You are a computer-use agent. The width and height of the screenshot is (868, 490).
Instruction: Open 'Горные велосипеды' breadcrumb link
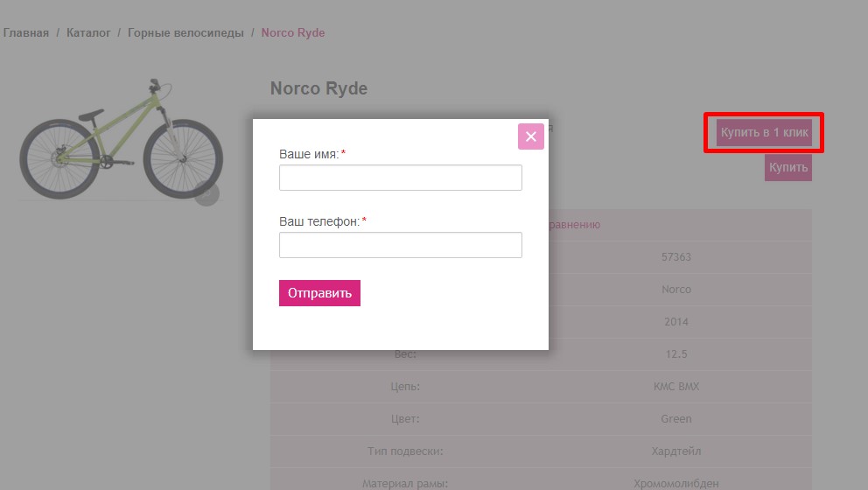[x=185, y=32]
